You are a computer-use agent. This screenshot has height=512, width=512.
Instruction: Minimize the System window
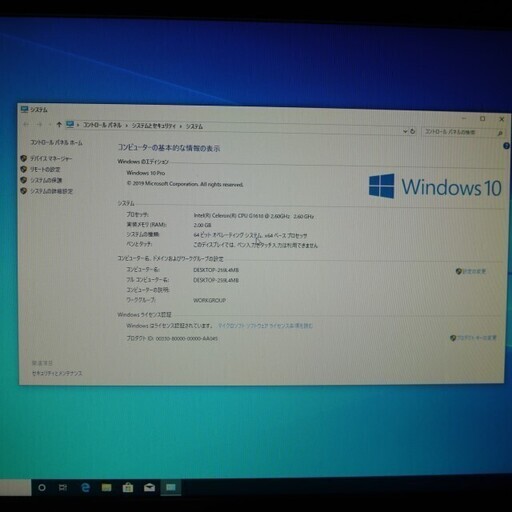464,118
